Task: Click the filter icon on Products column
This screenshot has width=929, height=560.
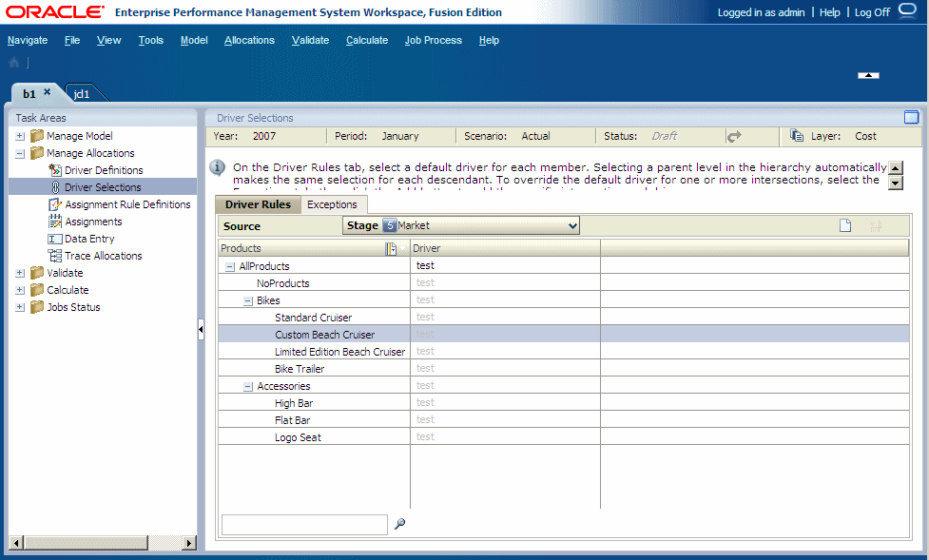Action: (x=392, y=247)
